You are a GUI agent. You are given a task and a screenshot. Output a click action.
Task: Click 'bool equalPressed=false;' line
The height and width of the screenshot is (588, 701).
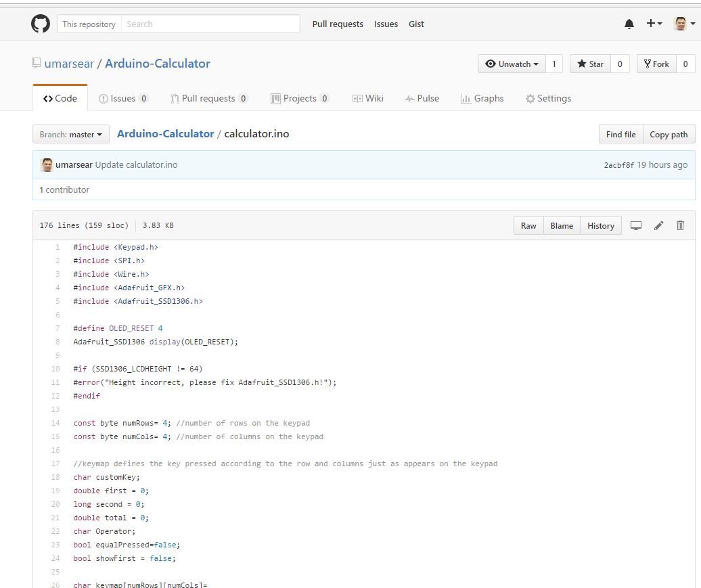pos(127,545)
